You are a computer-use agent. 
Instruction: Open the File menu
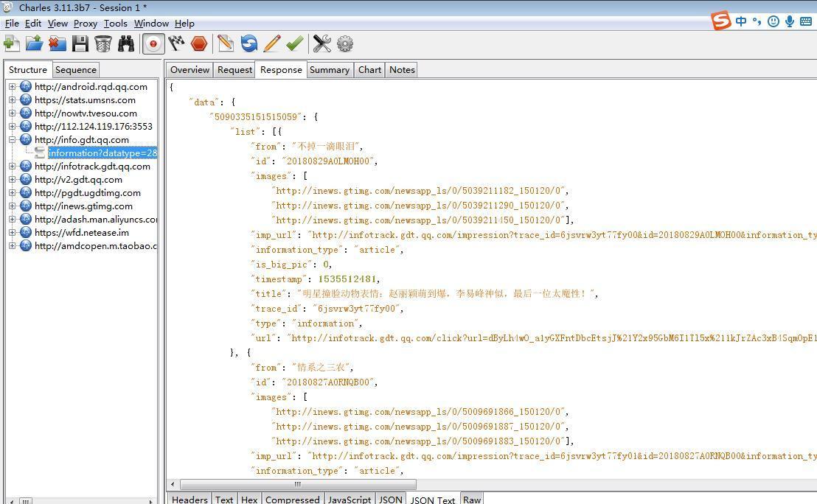(x=12, y=24)
